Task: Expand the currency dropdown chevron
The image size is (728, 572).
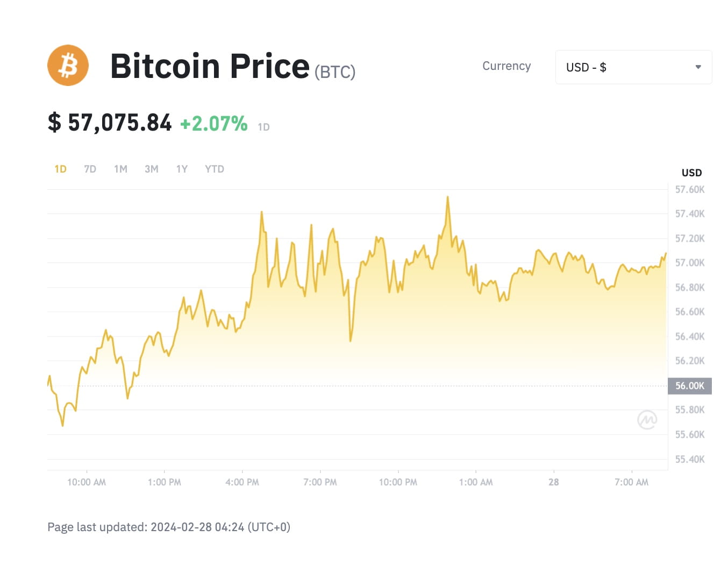Action: click(697, 67)
